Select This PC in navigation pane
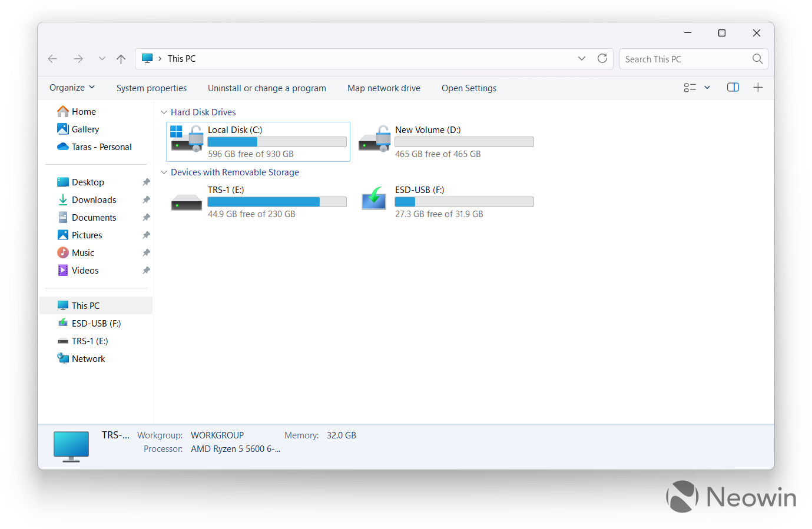The width and height of the screenshot is (812, 529). tap(96, 305)
